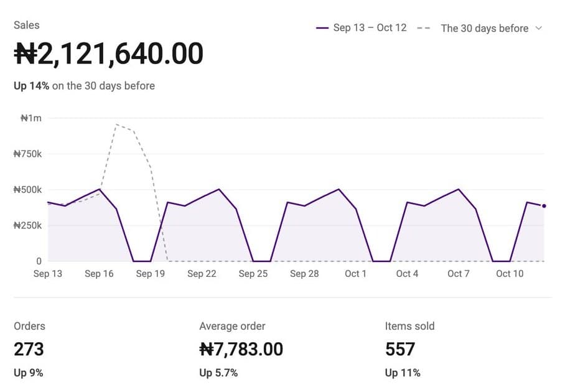Click the Oct 1 x-axis label
Image resolution: width=583 pixels, height=392 pixels.
click(x=355, y=274)
